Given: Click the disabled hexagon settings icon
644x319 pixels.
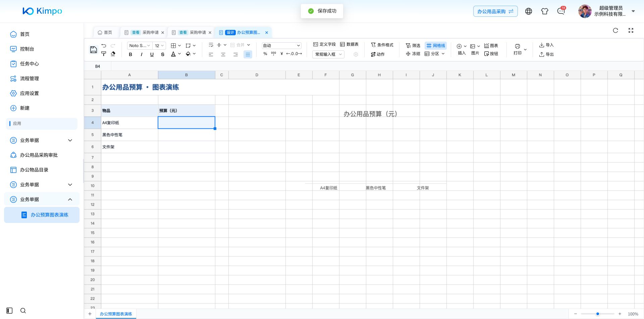Looking at the screenshot, I should [356, 54].
